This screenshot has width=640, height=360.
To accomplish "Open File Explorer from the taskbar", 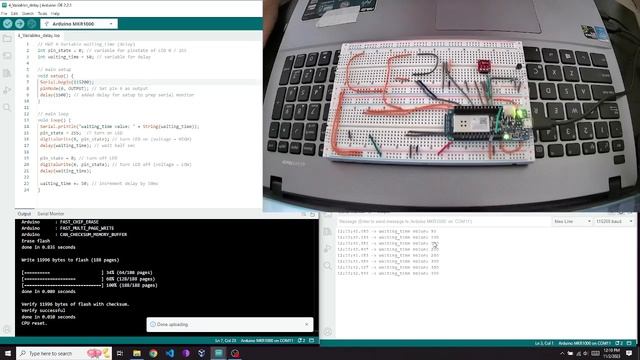I will coord(137,353).
